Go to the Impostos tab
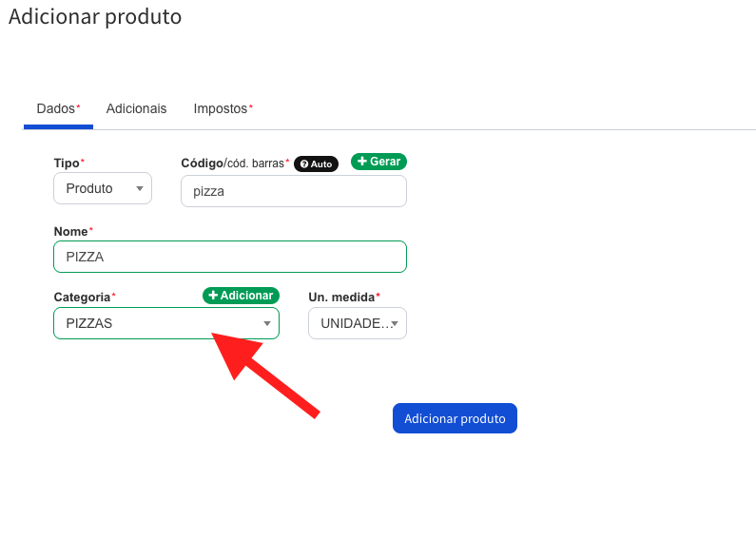The width and height of the screenshot is (756, 538). coord(223,109)
